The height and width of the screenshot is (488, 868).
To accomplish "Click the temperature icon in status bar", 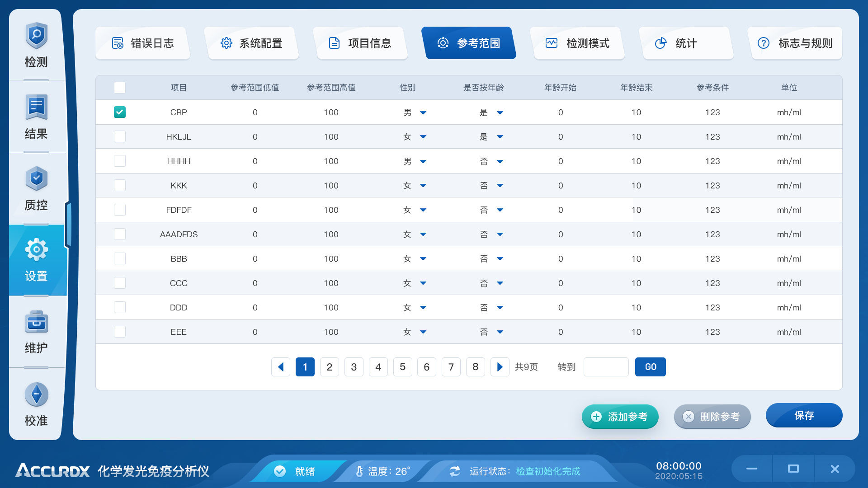I will pyautogui.click(x=359, y=471).
